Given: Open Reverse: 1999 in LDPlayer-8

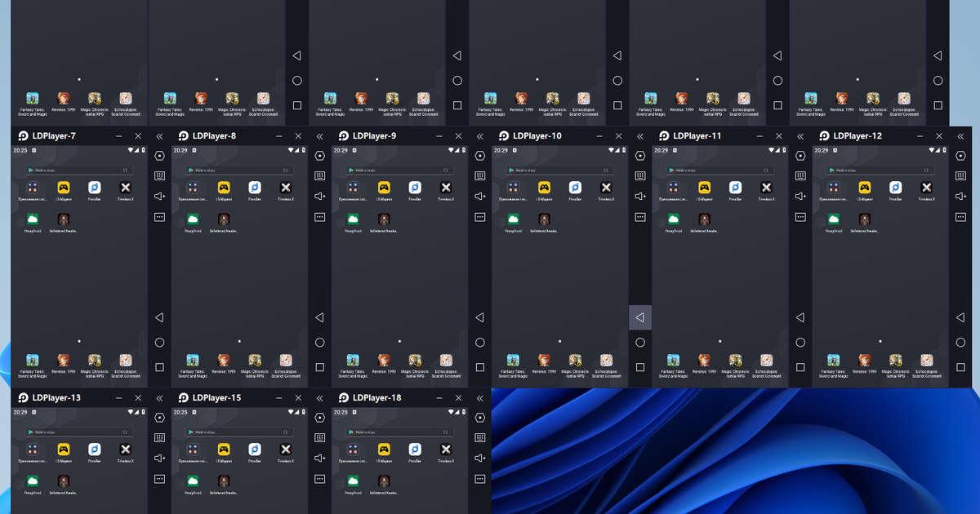Looking at the screenshot, I should click(224, 360).
